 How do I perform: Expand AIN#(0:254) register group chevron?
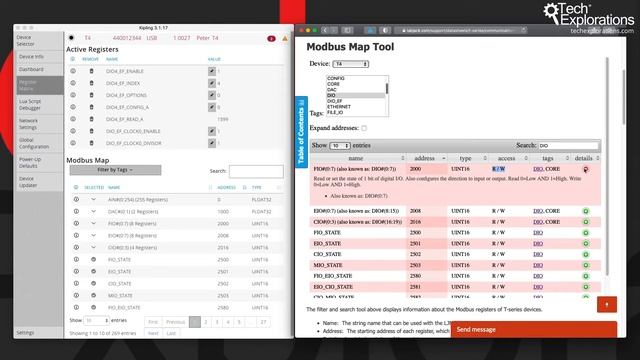(93, 200)
